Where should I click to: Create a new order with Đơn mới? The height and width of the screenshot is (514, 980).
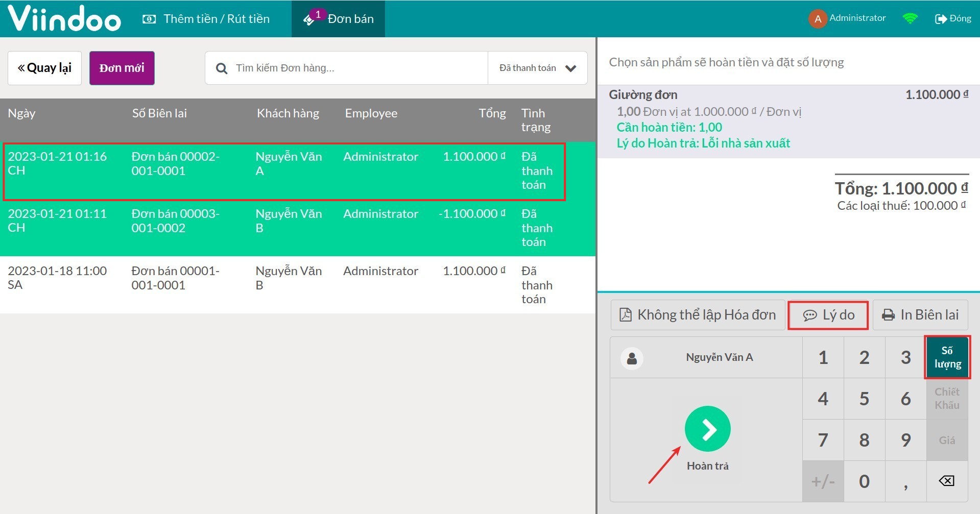[x=122, y=68]
